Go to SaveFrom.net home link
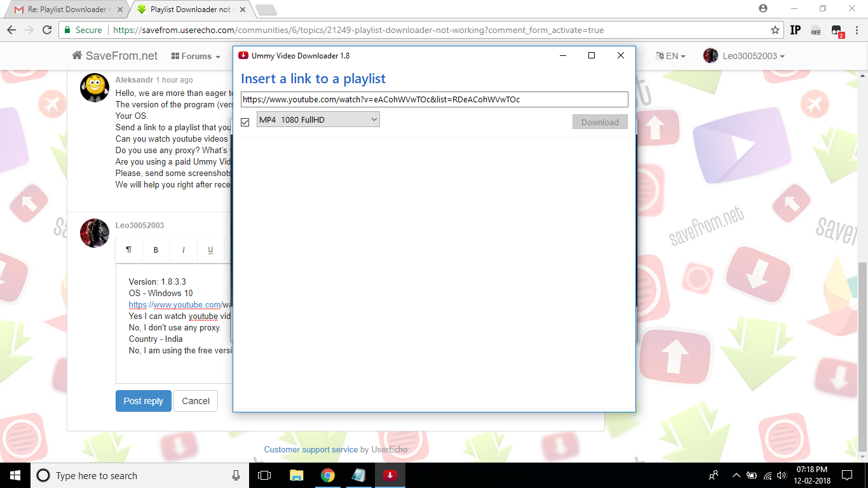Image resolution: width=868 pixels, height=488 pixels. [115, 56]
